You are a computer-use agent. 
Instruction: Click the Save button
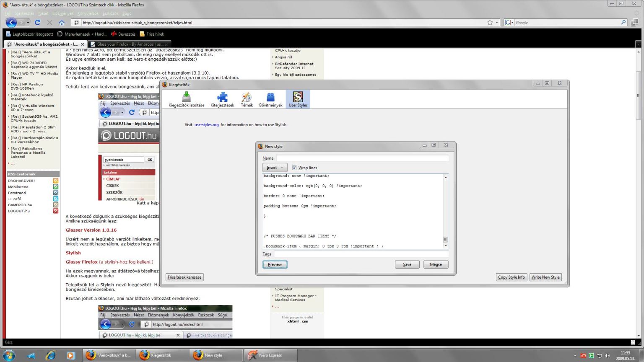407,264
